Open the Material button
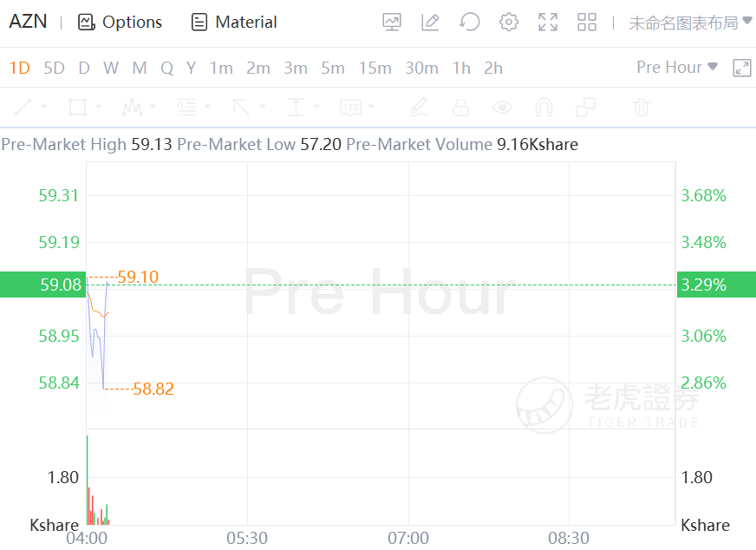Screen dimensions: 756x550 [234, 23]
